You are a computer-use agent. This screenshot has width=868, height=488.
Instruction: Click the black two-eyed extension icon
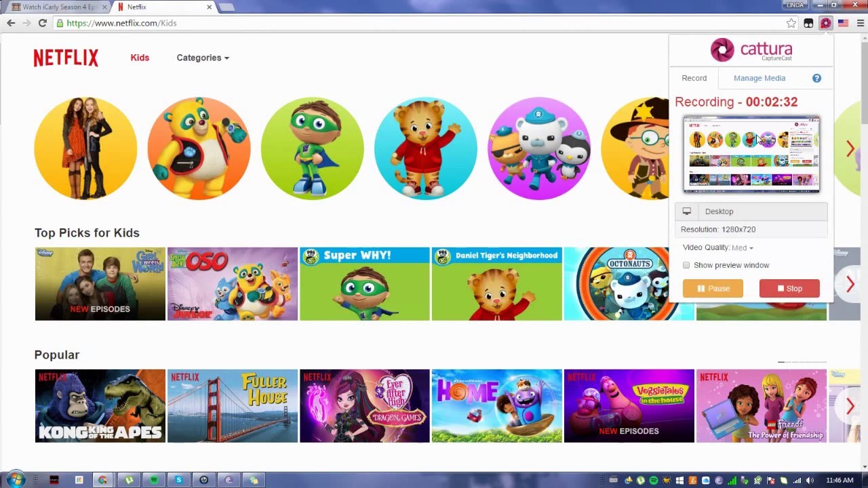808,23
